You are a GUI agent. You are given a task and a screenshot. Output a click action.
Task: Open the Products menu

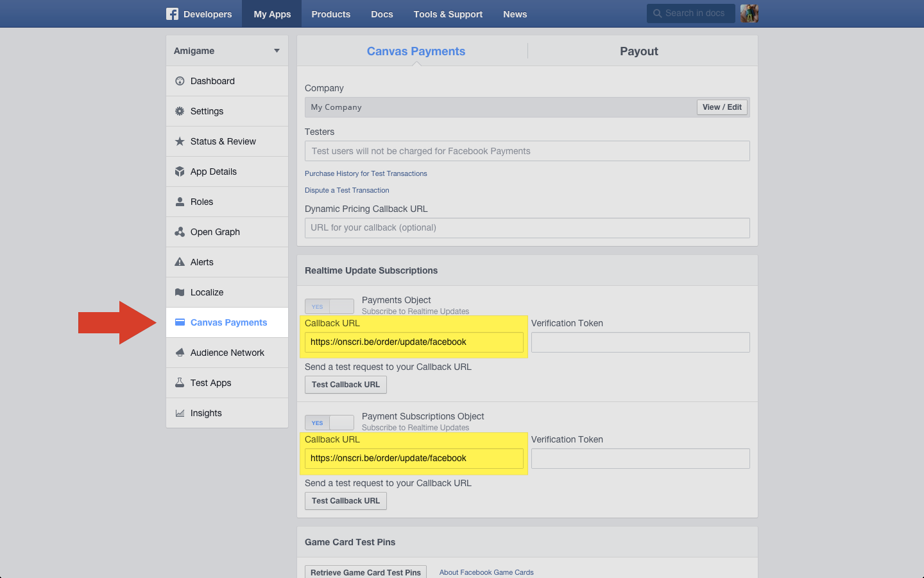coord(331,13)
